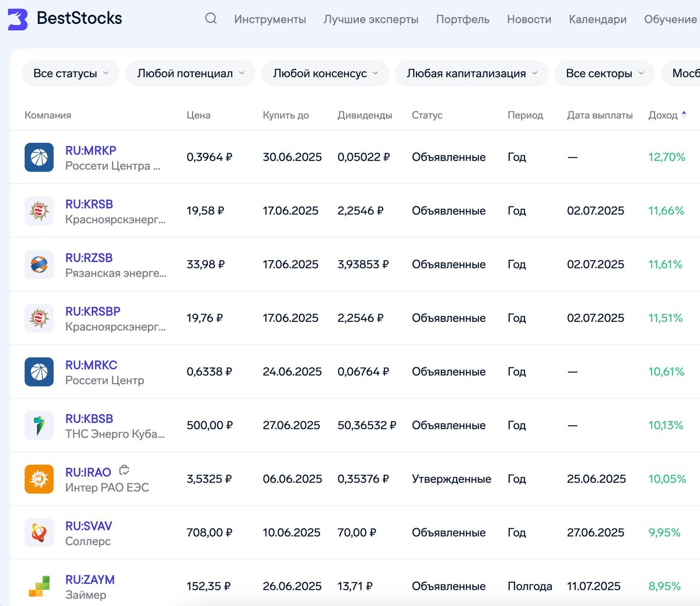The image size is (700, 606).
Task: Open the Инструменты menu
Action: (270, 19)
